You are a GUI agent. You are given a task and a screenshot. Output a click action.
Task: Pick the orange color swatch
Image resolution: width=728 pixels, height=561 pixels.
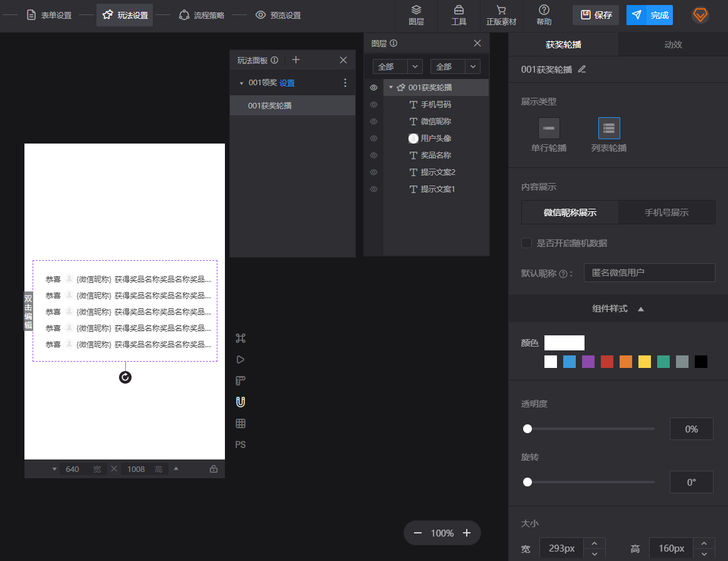[x=626, y=362]
